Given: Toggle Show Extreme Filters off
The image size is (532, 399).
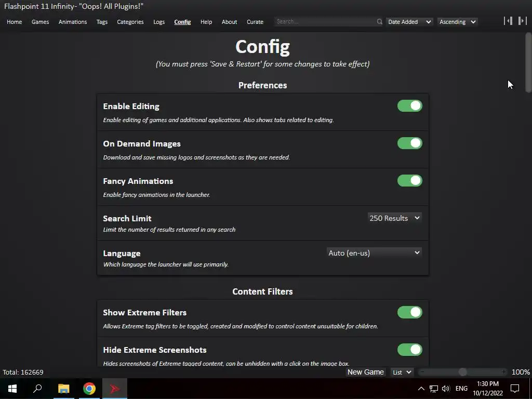Looking at the screenshot, I should tap(410, 312).
